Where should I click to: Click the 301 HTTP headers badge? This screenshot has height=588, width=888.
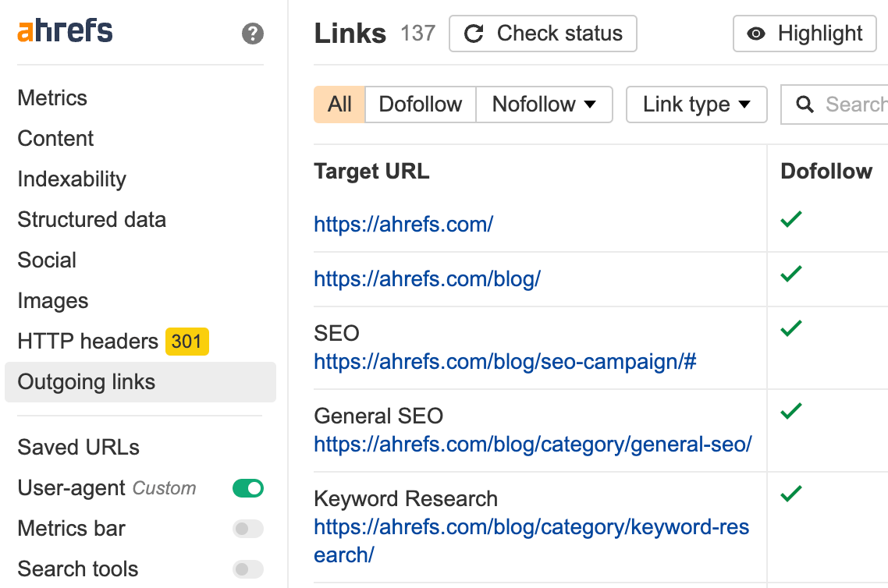click(x=186, y=342)
